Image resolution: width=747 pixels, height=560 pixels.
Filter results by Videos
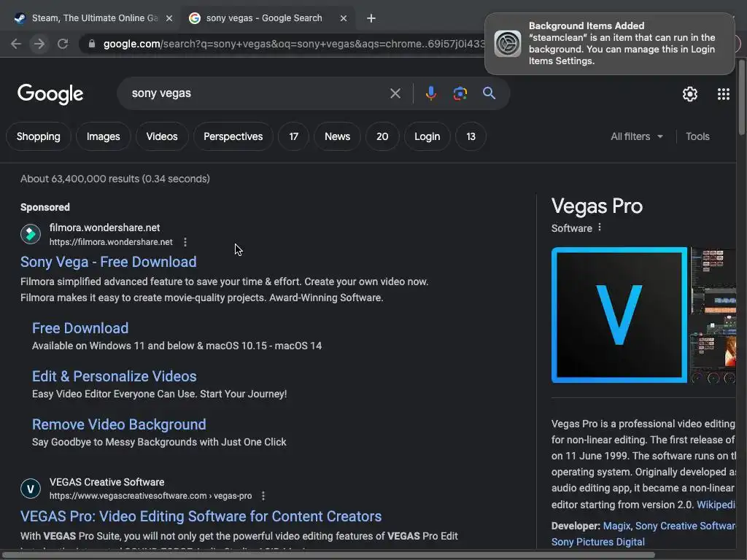coord(162,136)
